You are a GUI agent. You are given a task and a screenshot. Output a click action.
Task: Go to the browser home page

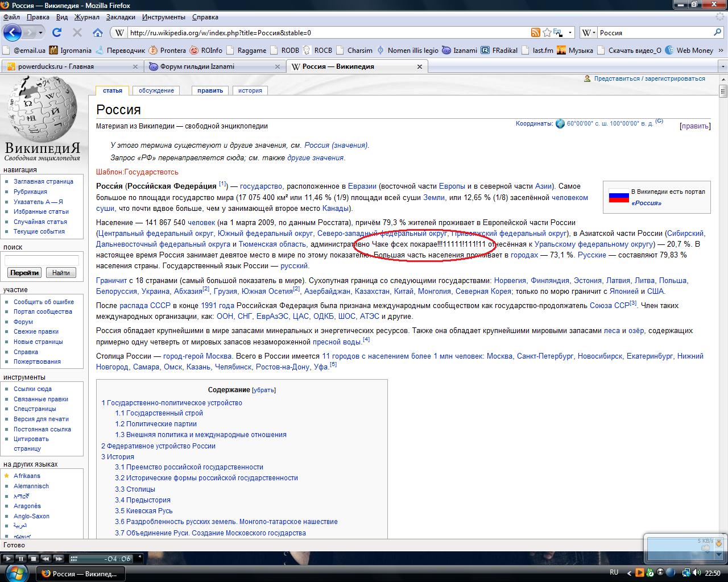pos(97,32)
